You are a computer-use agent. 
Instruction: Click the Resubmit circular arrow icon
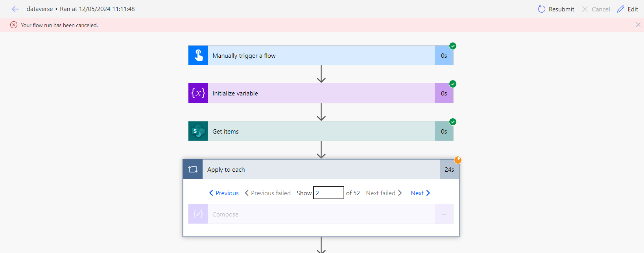542,9
